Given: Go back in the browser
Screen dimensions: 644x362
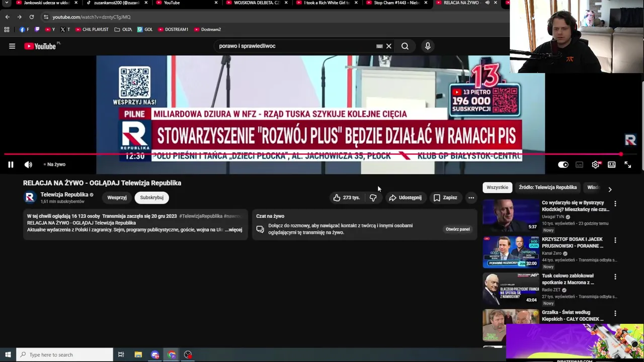Looking at the screenshot, I should coord(7,17).
